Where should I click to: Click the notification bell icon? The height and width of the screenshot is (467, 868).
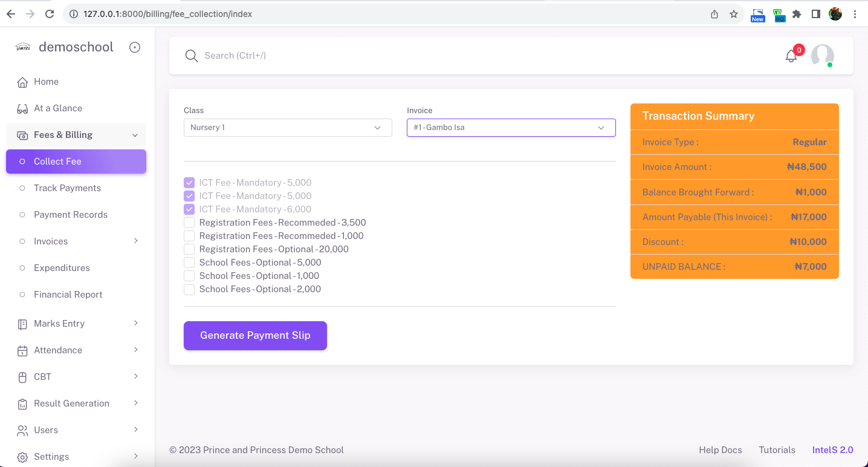(791, 56)
